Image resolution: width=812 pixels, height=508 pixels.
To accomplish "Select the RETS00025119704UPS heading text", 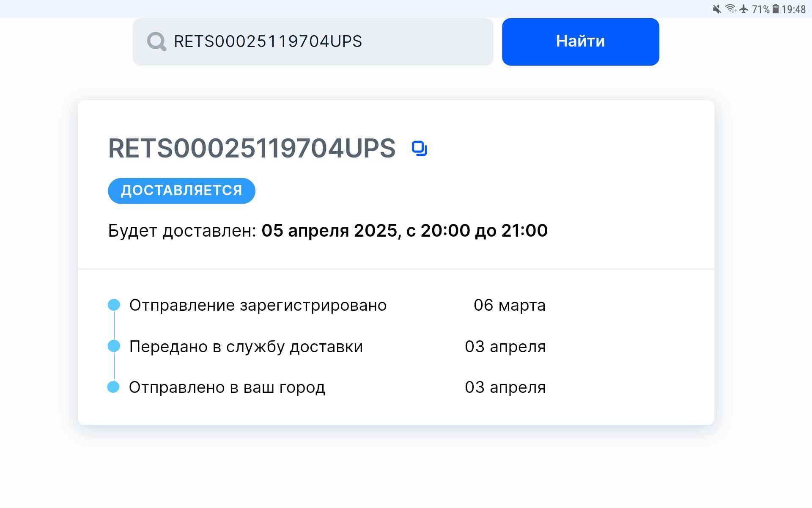I will click(252, 149).
